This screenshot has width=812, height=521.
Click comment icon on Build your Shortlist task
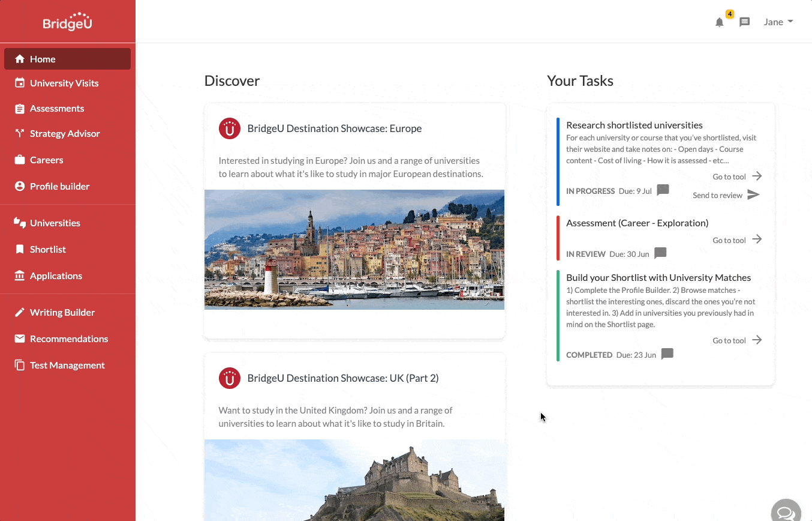667,354
